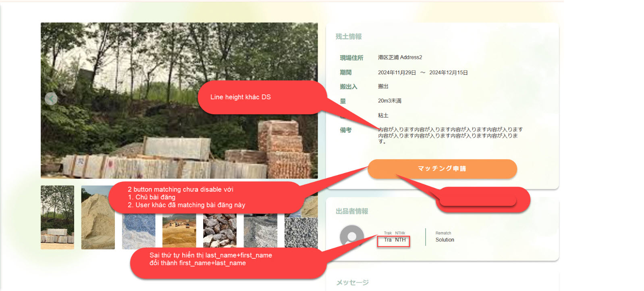Choose the blue and white gravel thumbnail
The image size is (644, 291).
pyautogui.click(x=139, y=232)
